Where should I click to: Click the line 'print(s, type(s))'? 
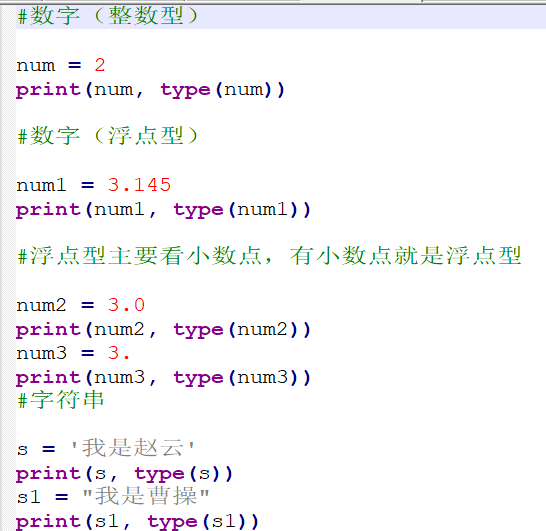point(124,474)
